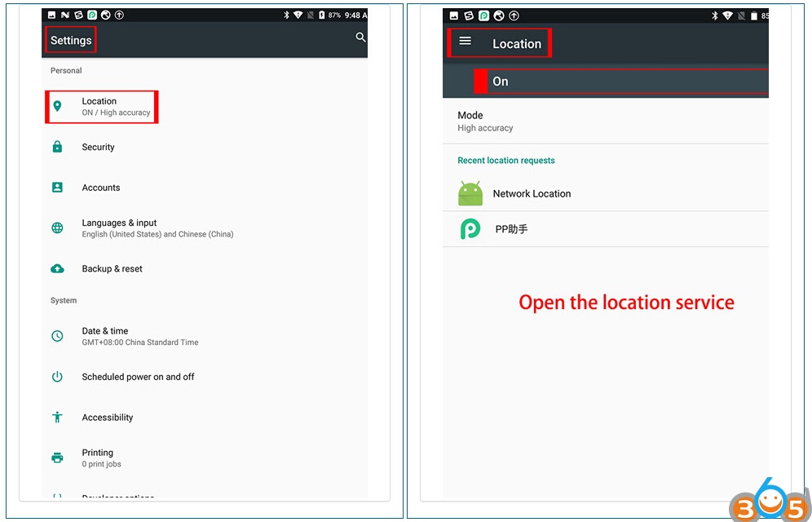Tap the Printing printer icon
The width and height of the screenshot is (812, 522).
57,458
